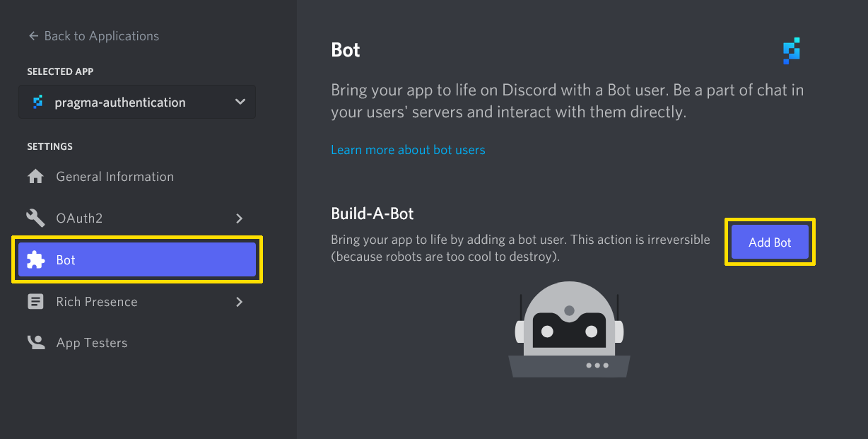Image resolution: width=868 pixels, height=439 pixels.
Task: Click the pragma-authentication app name
Action: tap(120, 103)
